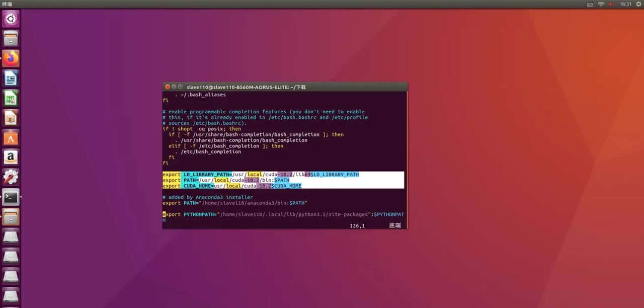Open the Amazon launcher in the dock
Viewport: 644px width, 308px height.
pos(11,157)
